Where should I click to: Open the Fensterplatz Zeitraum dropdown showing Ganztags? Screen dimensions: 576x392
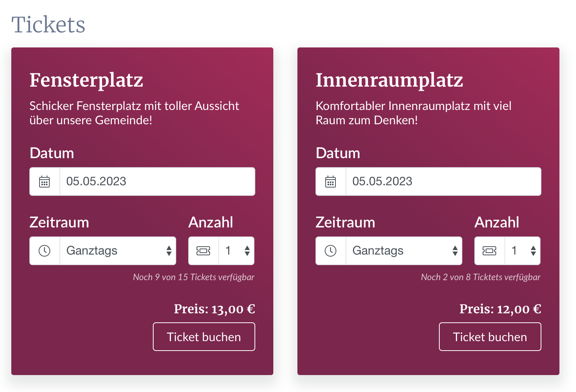click(117, 251)
